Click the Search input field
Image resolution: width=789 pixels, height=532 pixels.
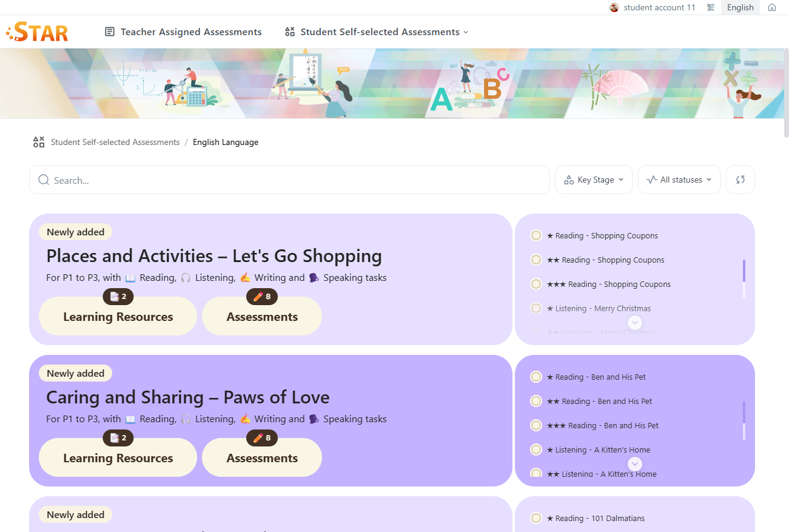pos(297,180)
